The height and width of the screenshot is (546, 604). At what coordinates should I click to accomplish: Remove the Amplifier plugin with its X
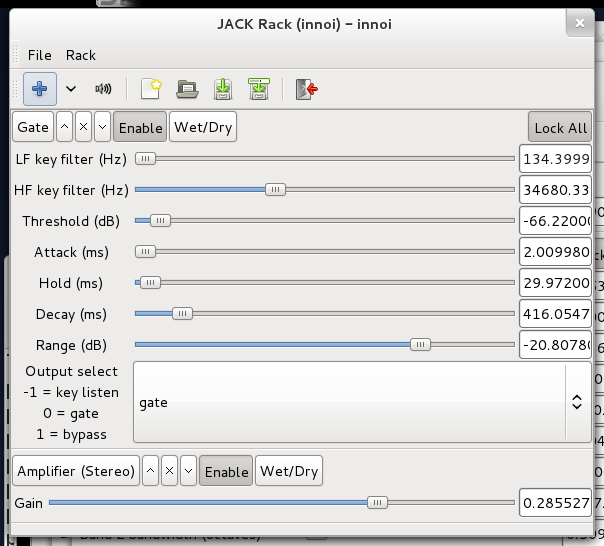(169, 471)
